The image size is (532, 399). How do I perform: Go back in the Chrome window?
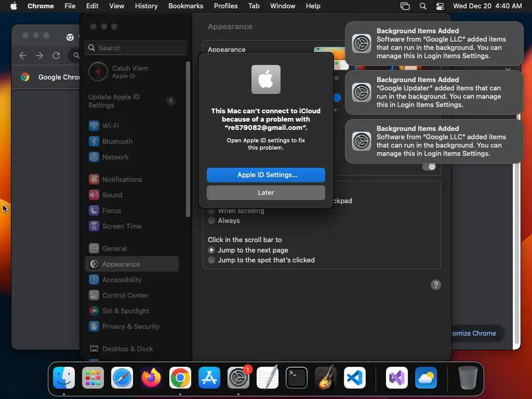[x=23, y=56]
